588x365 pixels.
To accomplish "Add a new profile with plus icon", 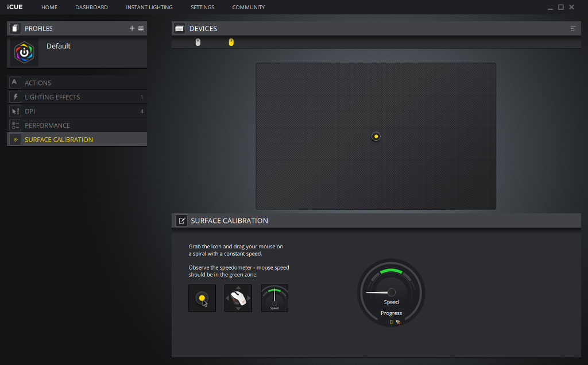I will pos(132,28).
